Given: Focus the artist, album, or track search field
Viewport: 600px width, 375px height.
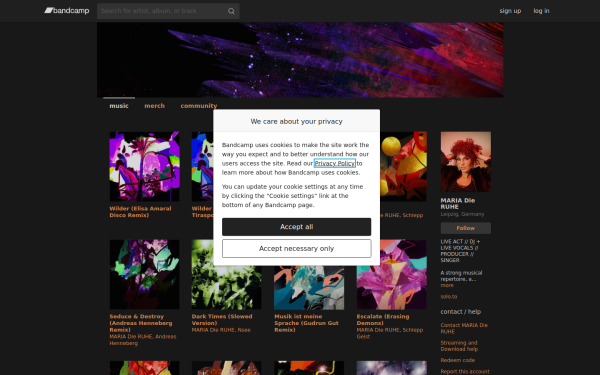Looking at the screenshot, I should (168, 11).
